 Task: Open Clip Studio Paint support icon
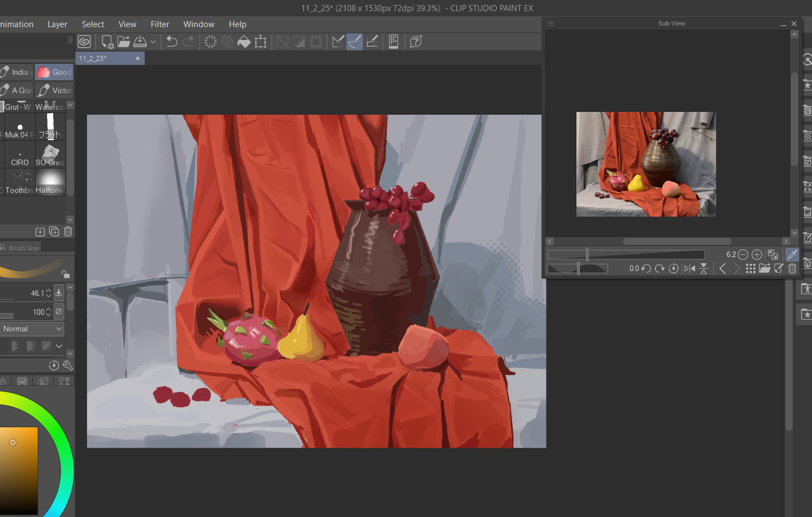(416, 42)
